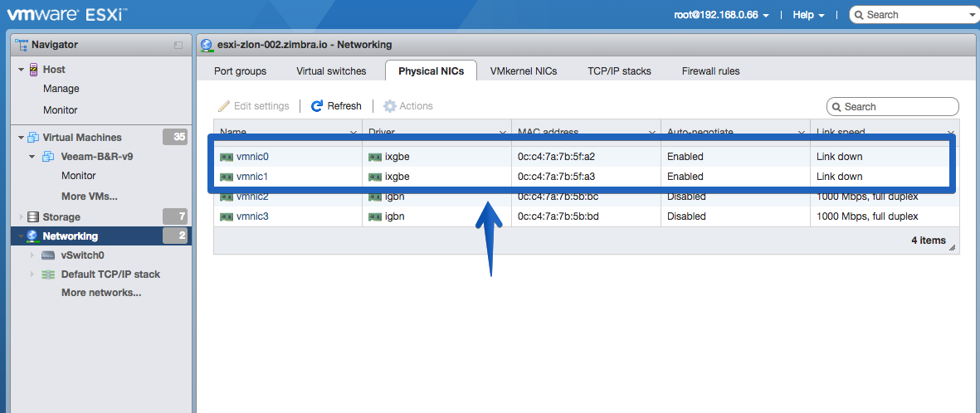The width and height of the screenshot is (980, 413).
Task: Open the root@192.168.0.66 user dropdown
Action: point(720,15)
